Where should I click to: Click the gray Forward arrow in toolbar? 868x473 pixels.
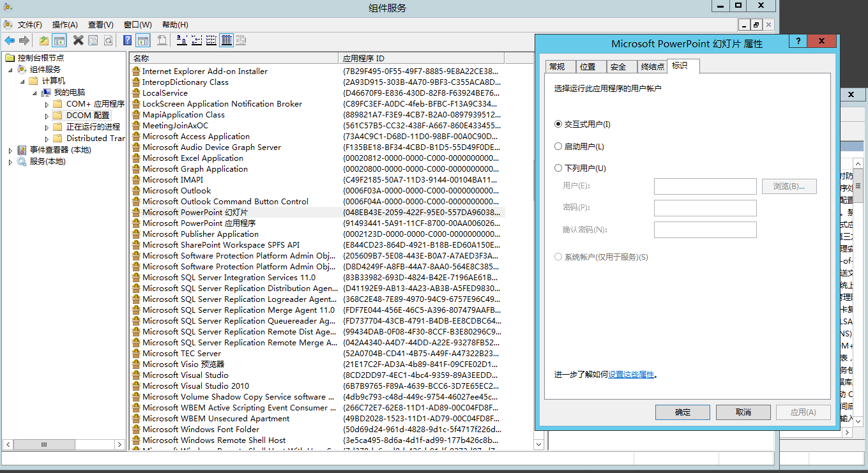click(x=24, y=41)
